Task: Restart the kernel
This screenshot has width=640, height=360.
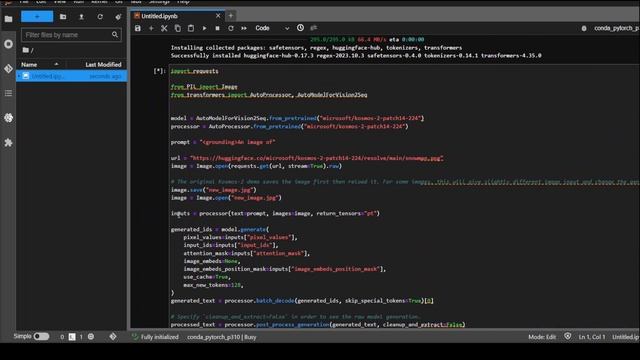Action: [x=231, y=28]
